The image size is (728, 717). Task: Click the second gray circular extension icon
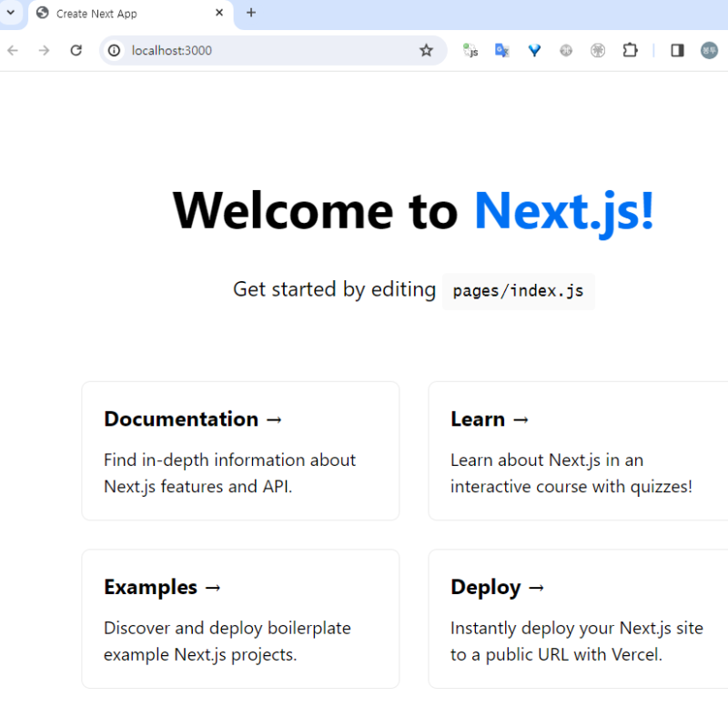(x=598, y=50)
